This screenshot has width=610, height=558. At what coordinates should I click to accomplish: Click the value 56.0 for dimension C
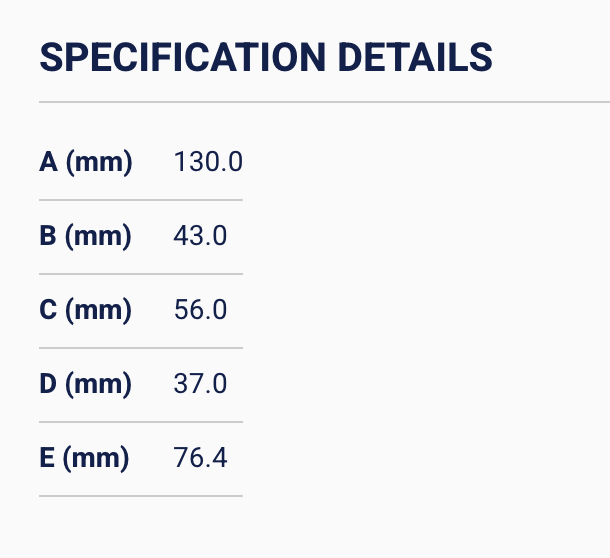(x=200, y=310)
